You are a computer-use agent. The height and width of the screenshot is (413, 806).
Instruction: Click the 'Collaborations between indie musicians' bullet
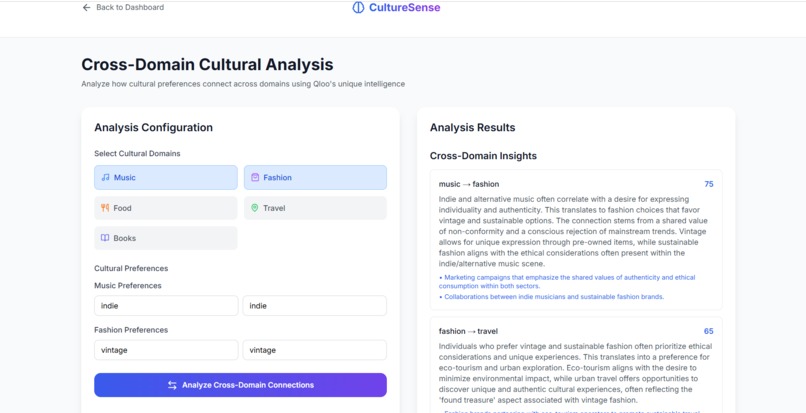[552, 297]
